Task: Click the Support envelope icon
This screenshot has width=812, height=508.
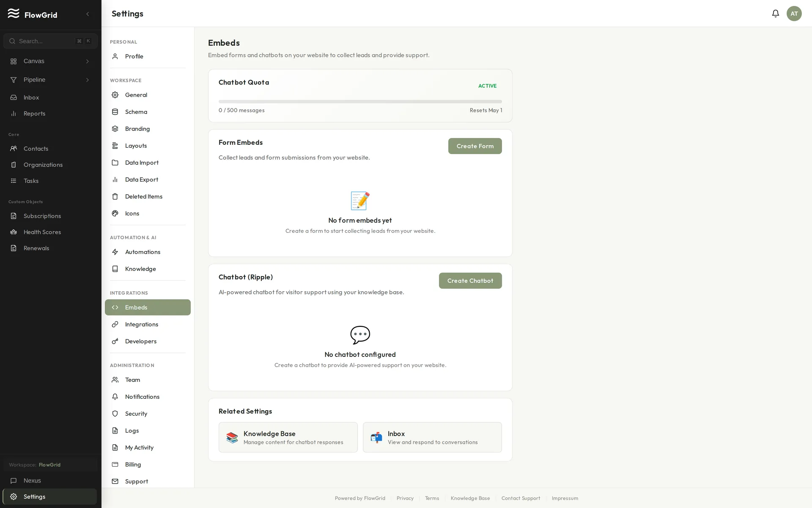Action: 115,481
